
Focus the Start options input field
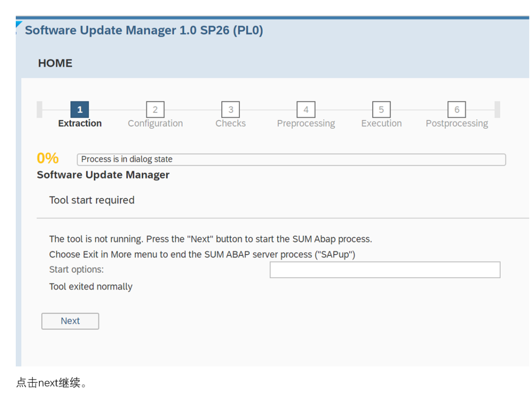click(385, 270)
